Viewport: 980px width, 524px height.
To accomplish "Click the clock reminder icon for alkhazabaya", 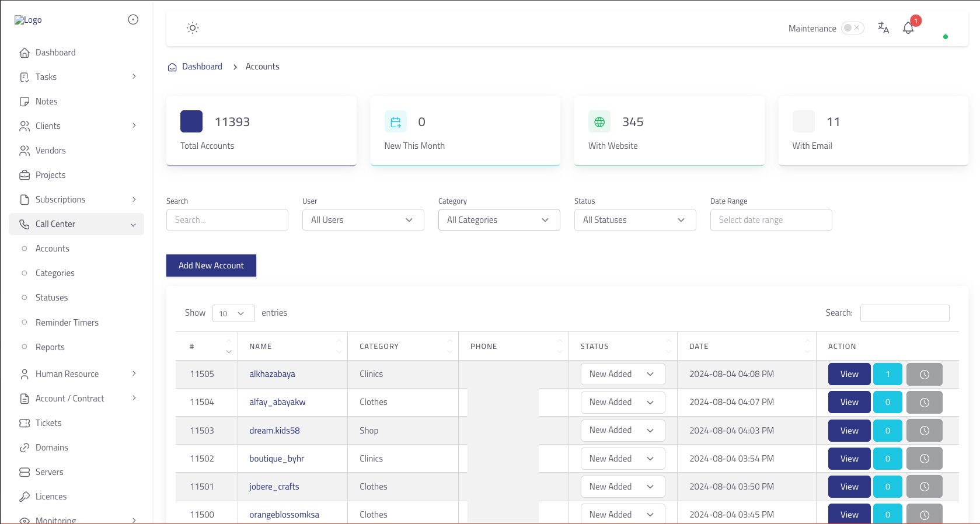I will click(x=924, y=375).
